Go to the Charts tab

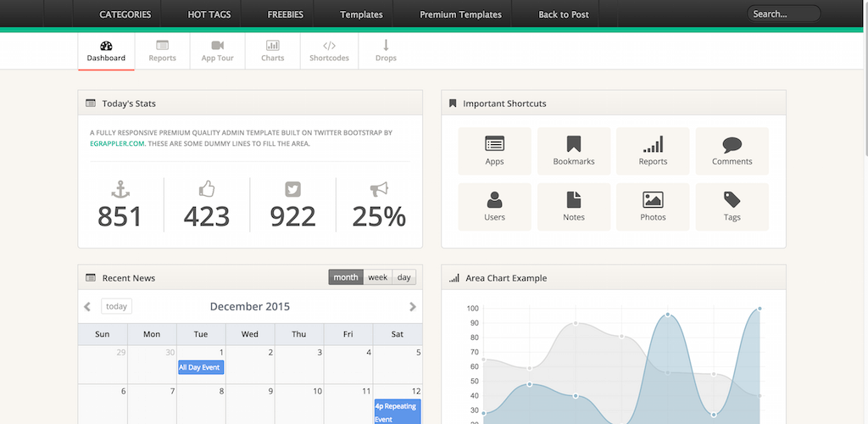point(272,52)
